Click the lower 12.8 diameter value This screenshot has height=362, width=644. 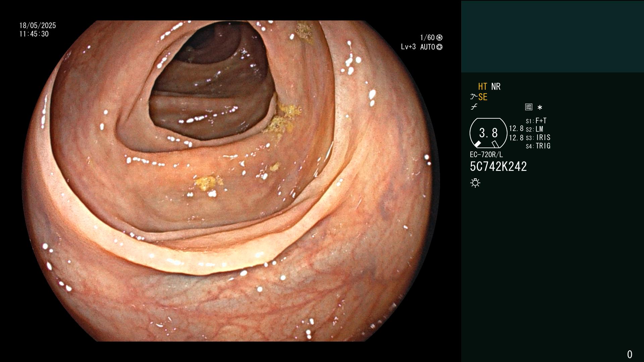click(x=516, y=137)
